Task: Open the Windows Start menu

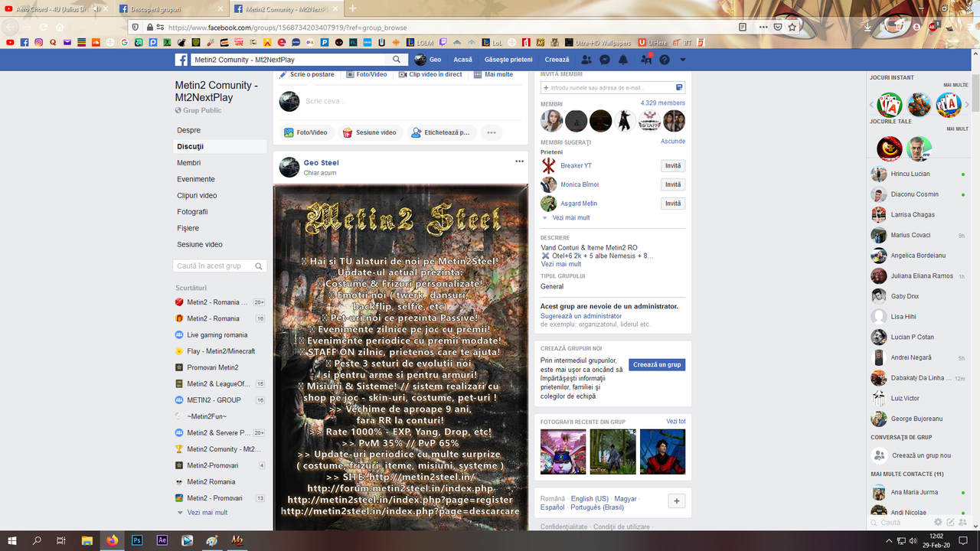Action: (x=12, y=540)
